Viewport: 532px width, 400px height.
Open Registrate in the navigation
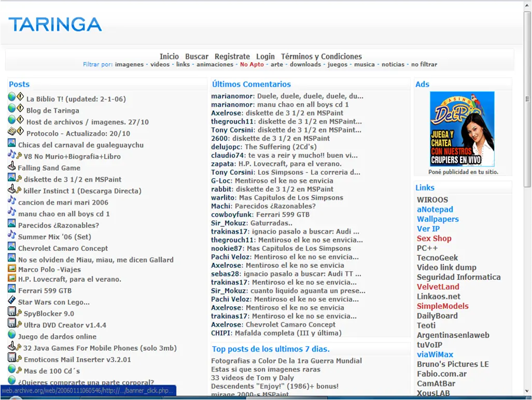point(232,56)
